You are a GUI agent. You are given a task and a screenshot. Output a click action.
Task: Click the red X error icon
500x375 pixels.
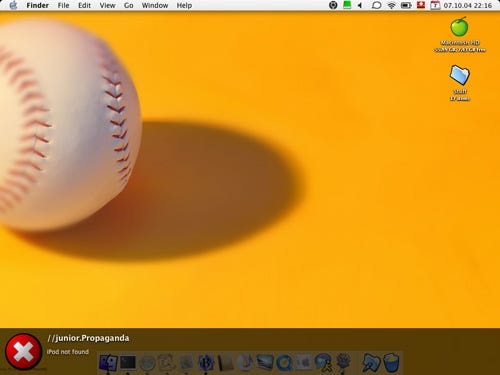pos(23,352)
